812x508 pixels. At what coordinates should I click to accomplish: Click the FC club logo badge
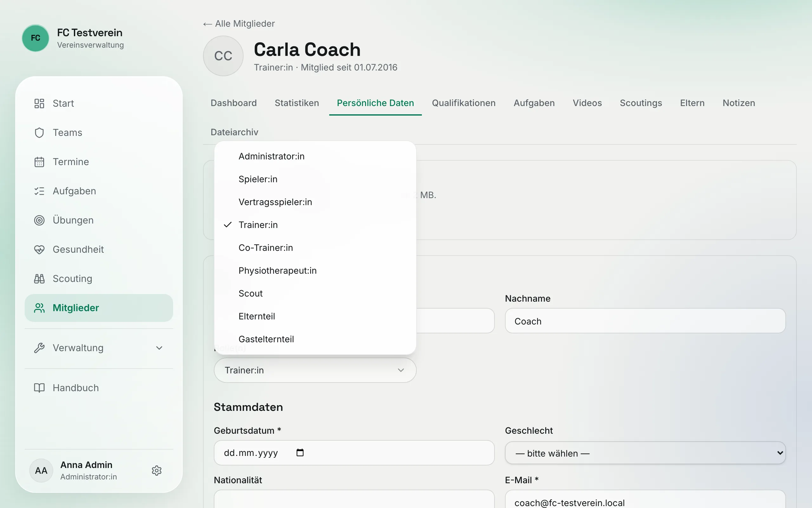pyautogui.click(x=36, y=38)
